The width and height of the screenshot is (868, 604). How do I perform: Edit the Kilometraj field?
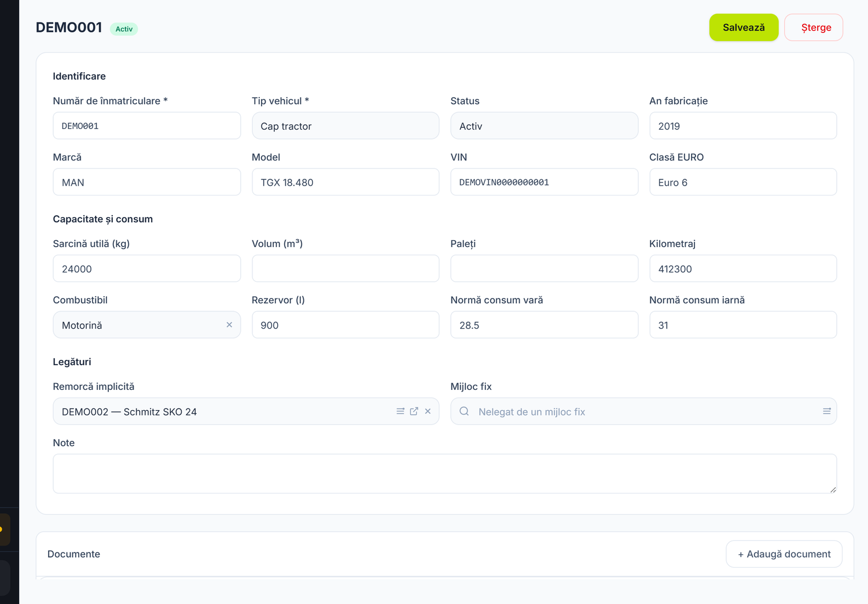pyautogui.click(x=743, y=268)
